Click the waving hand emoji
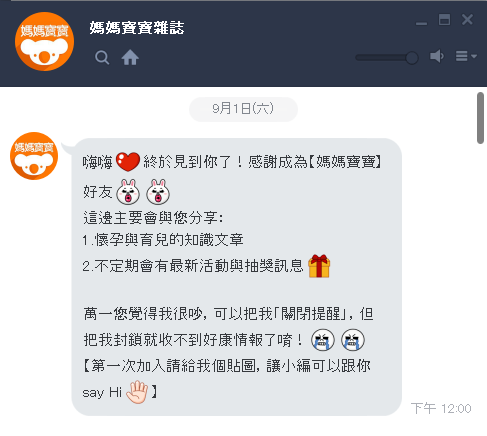The height and width of the screenshot is (436, 487). [137, 392]
